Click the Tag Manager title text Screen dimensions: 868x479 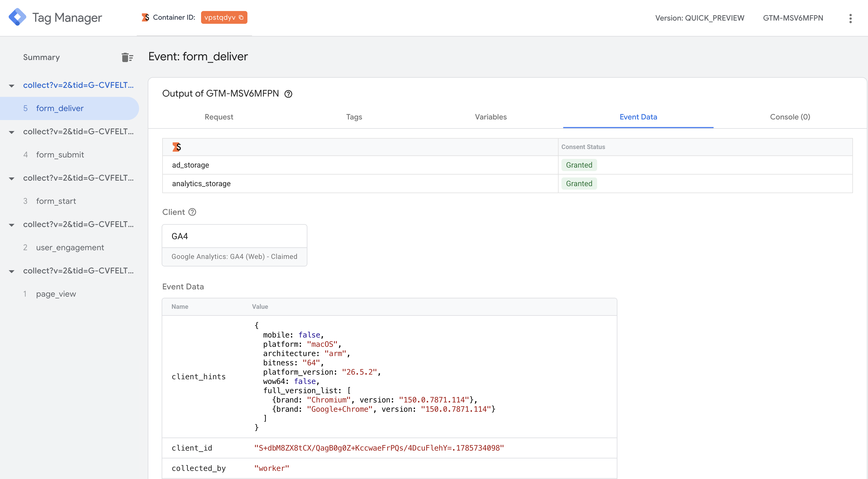point(67,17)
